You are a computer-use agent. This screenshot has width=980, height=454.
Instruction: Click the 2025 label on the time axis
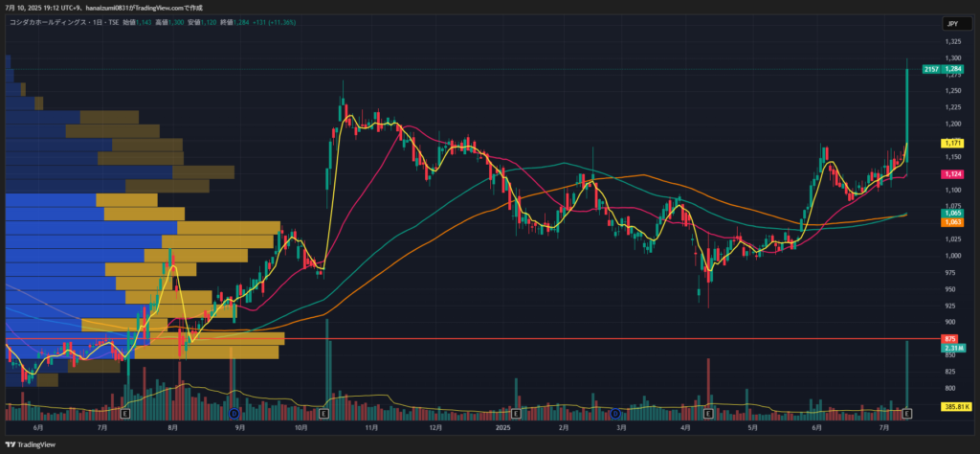(502, 428)
